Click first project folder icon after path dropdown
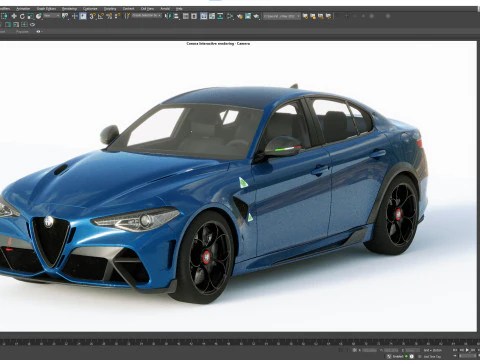 coord(305,16)
